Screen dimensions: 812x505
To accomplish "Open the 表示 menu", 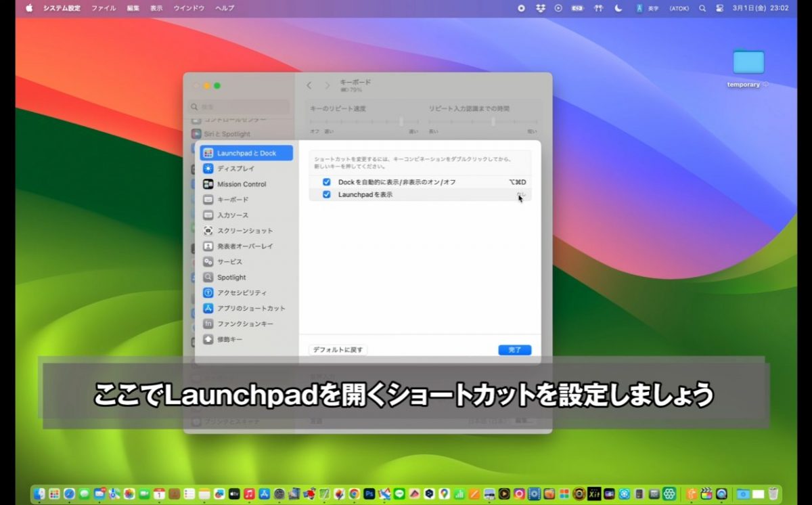I will (x=156, y=8).
